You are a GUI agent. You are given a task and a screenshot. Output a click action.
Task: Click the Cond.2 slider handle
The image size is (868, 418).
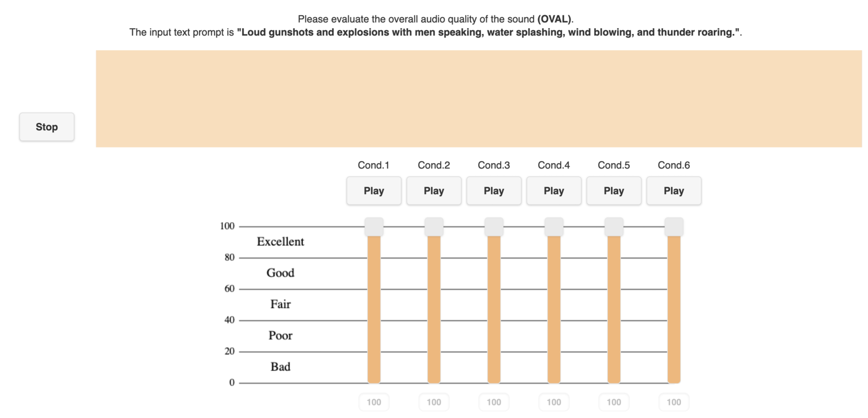pyautogui.click(x=434, y=227)
